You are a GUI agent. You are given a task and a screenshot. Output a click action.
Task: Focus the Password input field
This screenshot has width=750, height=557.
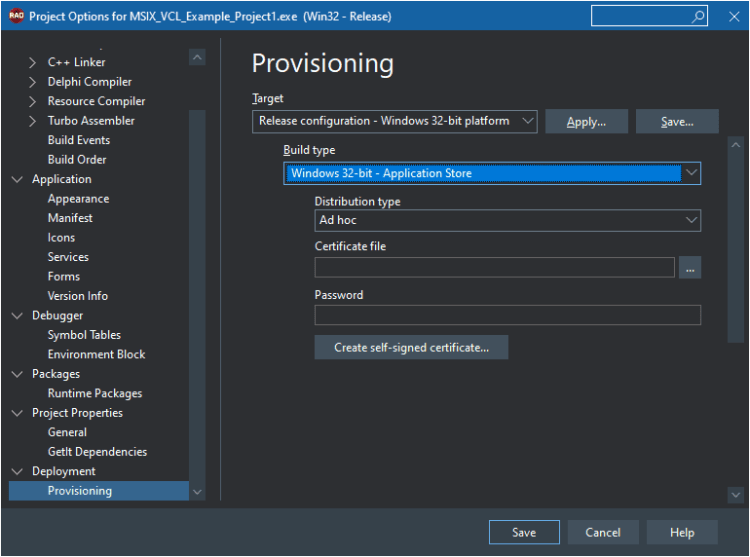pyautogui.click(x=507, y=315)
